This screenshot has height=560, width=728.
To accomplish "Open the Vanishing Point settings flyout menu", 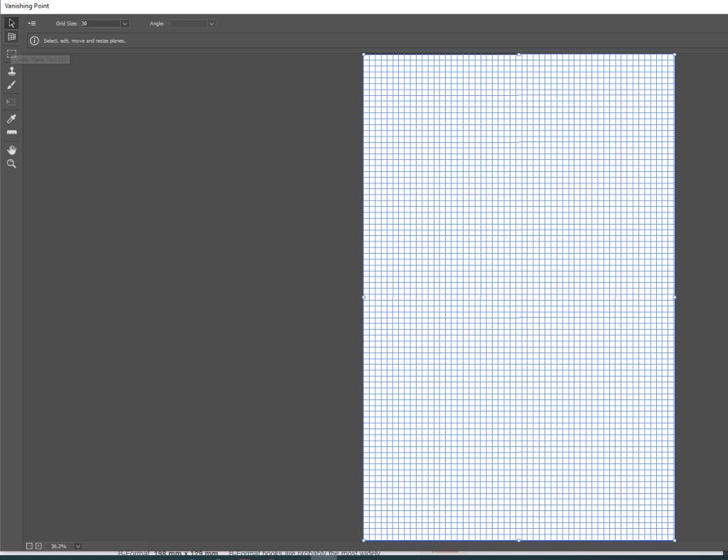I will point(31,23).
